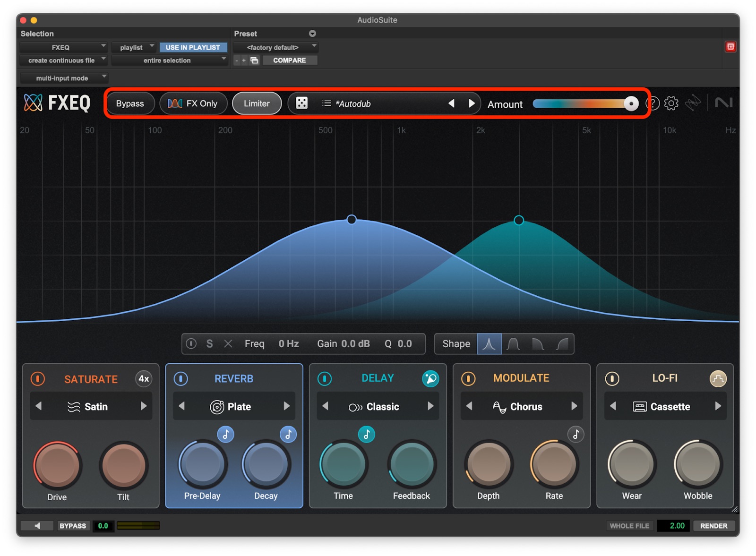
Task: Open the FXEQ plugin selector menu
Action: [x=63, y=47]
